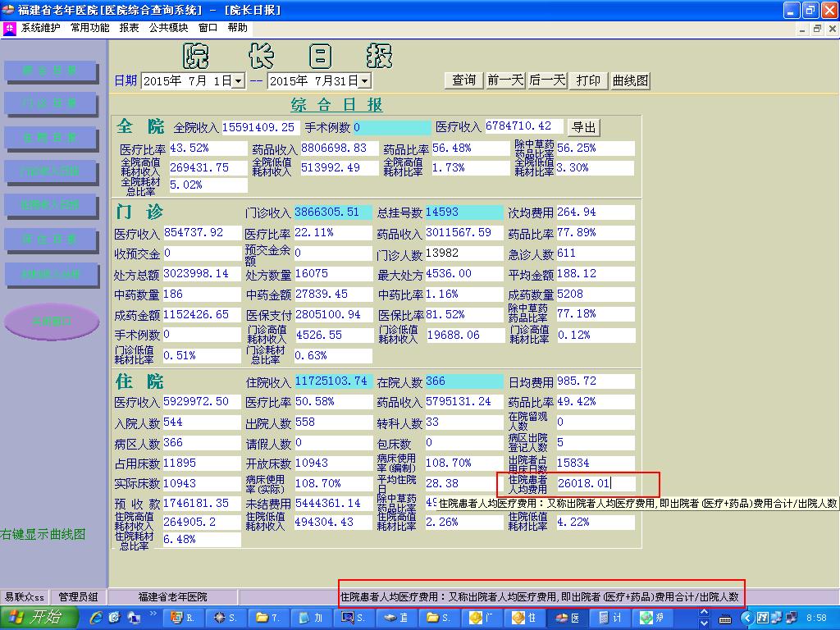Click the 前一天 previous day button
Screen dimensions: 840x630
click(x=504, y=80)
